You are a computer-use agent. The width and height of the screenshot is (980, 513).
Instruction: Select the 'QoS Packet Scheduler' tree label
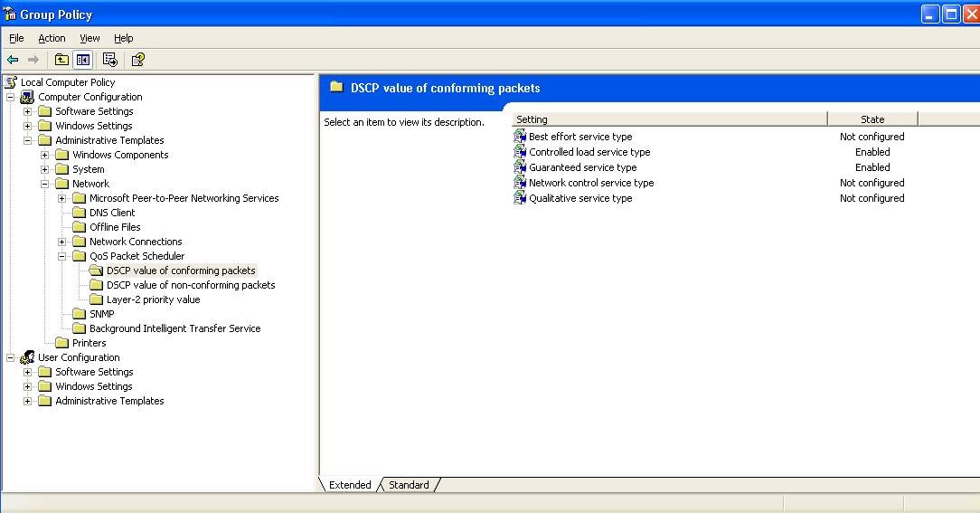tap(137, 257)
